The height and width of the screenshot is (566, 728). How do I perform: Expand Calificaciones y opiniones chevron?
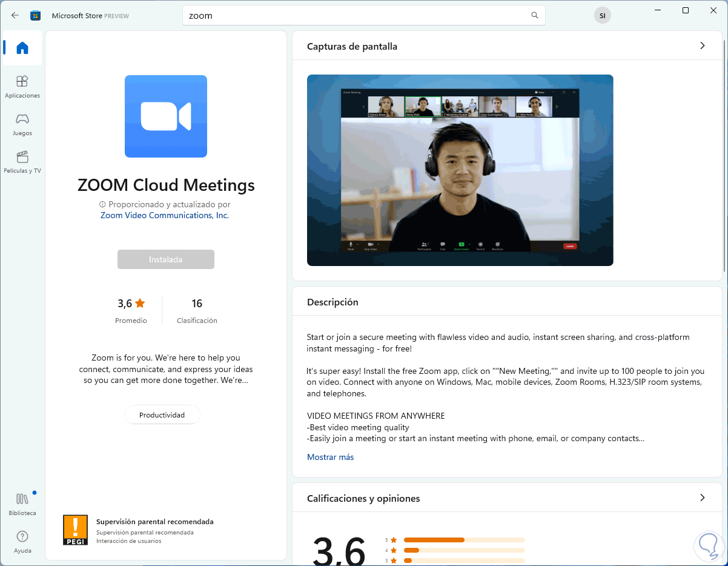(x=703, y=498)
